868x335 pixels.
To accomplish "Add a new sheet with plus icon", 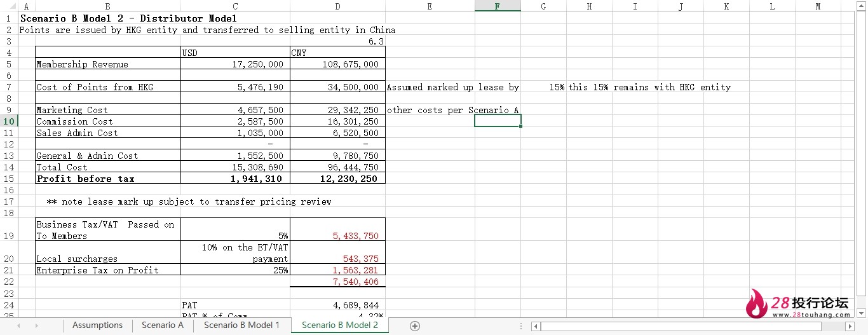I will point(415,325).
